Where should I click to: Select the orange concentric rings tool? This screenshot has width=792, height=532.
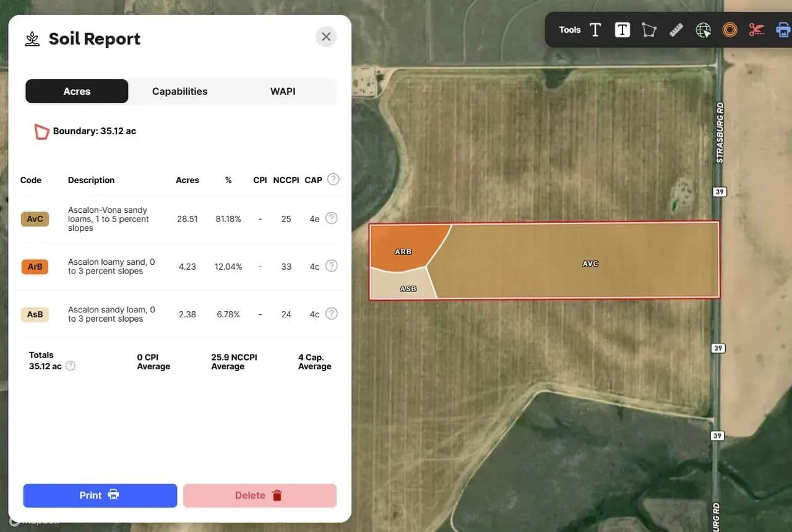730,30
